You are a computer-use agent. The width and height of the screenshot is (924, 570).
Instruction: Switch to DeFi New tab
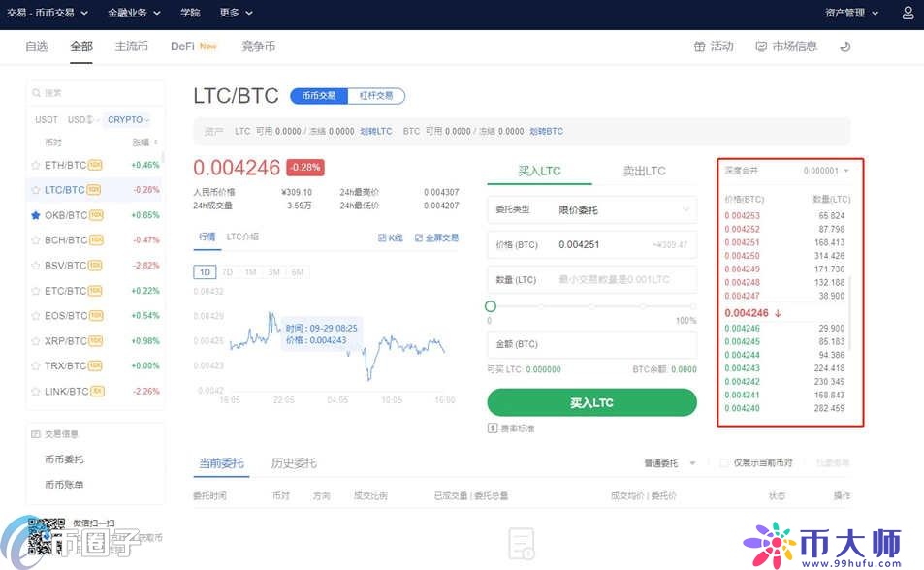pos(193,47)
